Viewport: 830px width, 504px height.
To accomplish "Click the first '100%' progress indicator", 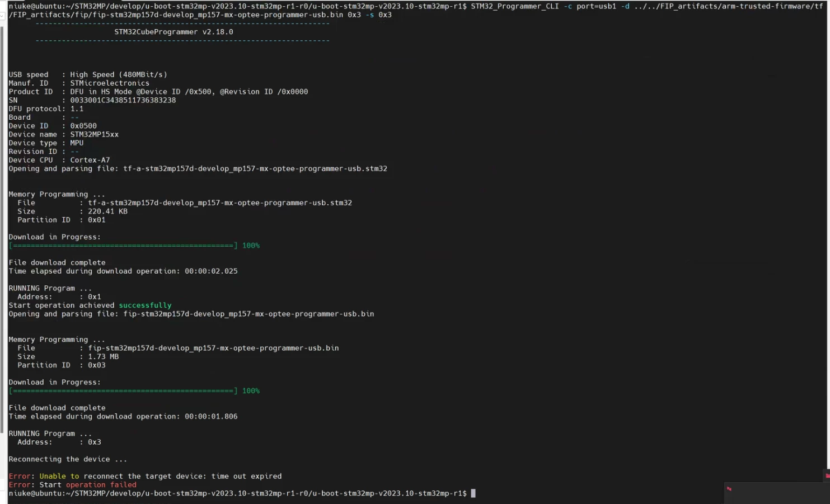I will [251, 246].
